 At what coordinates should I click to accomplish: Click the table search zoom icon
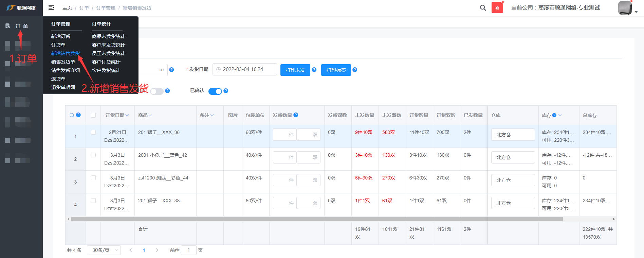pyautogui.click(x=72, y=115)
